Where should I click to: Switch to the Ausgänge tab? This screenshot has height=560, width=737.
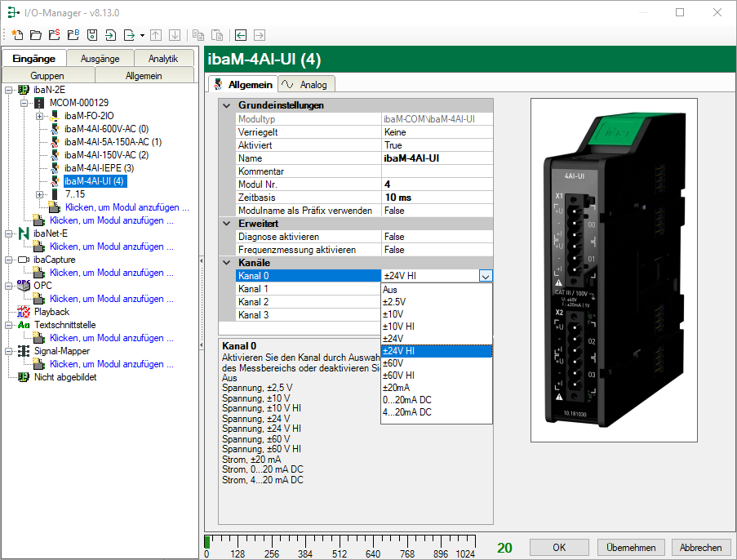pos(100,59)
